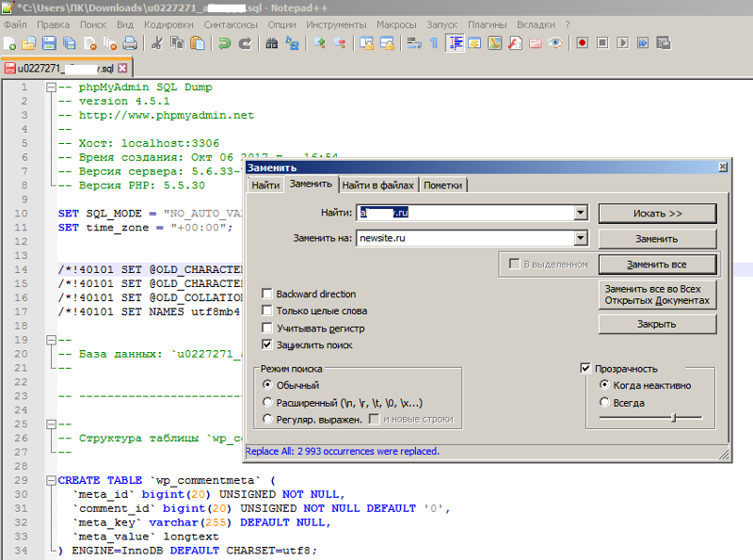
Task: Click the 'Заменить' button
Action: 657,239
